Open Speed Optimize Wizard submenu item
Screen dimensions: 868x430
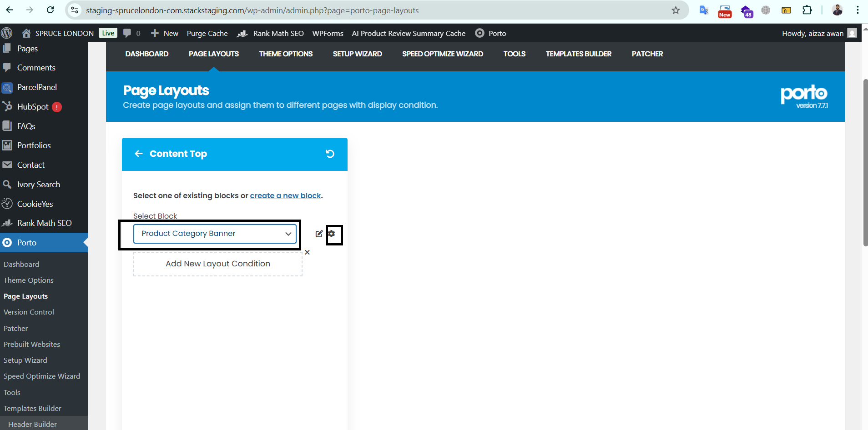point(42,376)
